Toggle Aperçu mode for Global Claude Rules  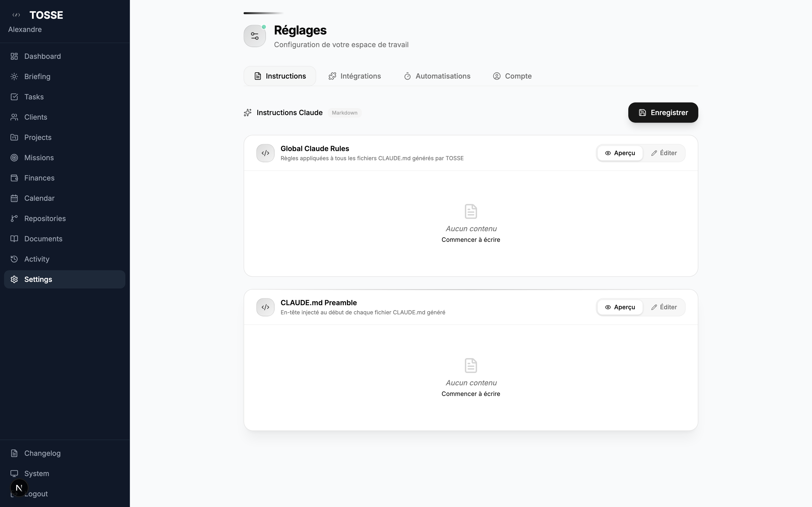coord(619,153)
